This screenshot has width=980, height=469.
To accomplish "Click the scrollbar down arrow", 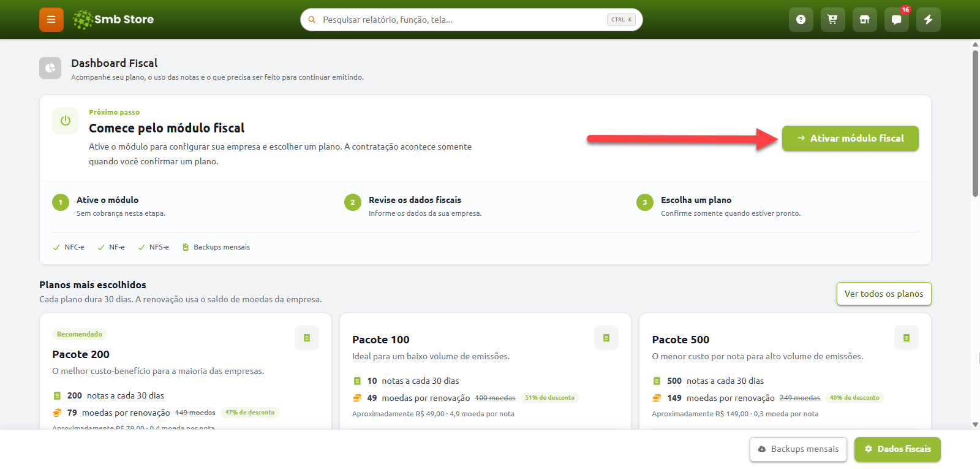I will click(975, 424).
